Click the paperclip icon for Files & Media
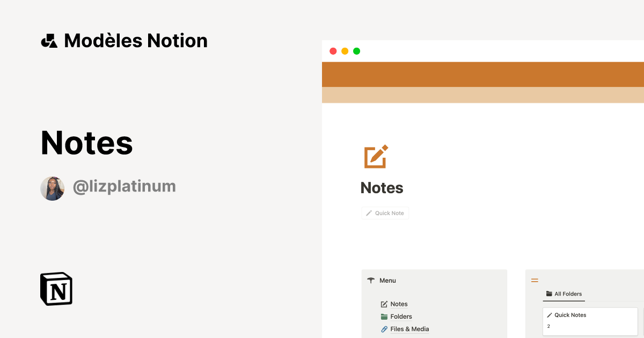The width and height of the screenshot is (644, 338). [384, 328]
